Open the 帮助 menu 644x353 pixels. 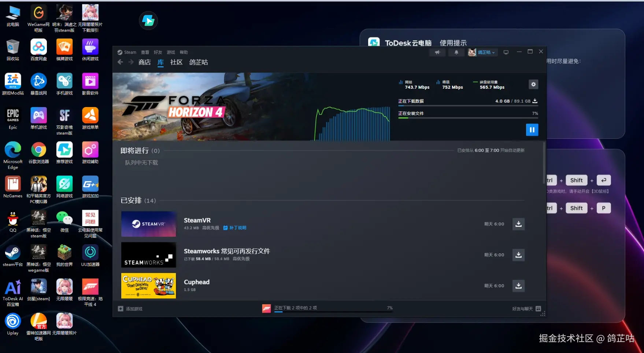[184, 52]
